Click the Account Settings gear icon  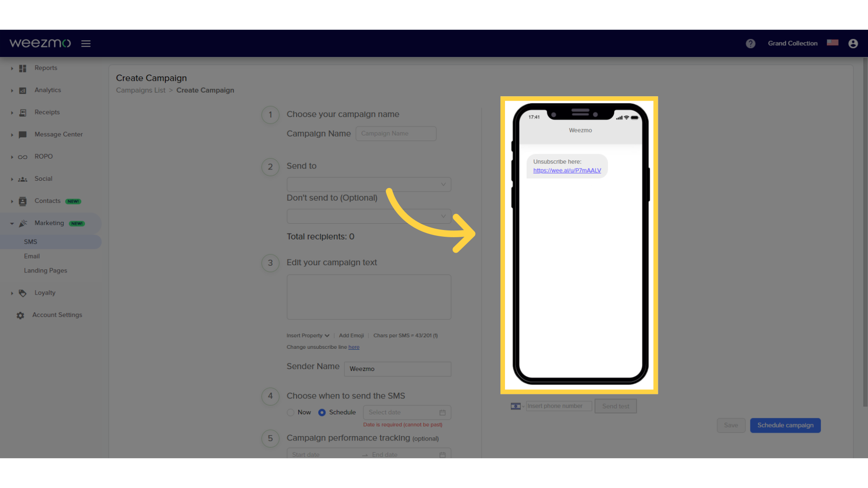pos(21,314)
